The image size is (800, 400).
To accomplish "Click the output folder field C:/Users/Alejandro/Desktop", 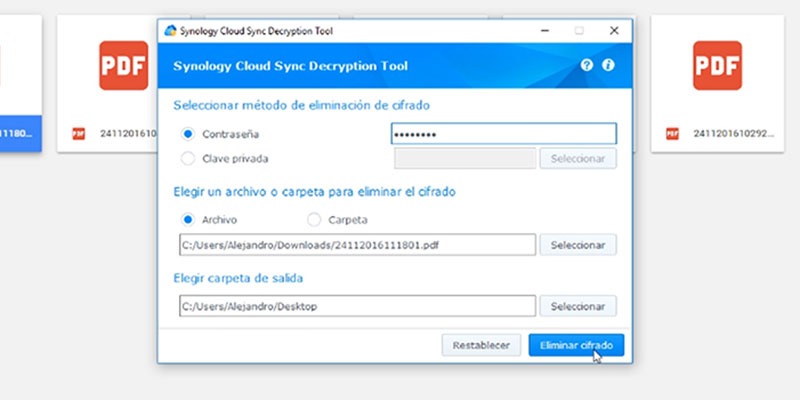I will (x=357, y=306).
